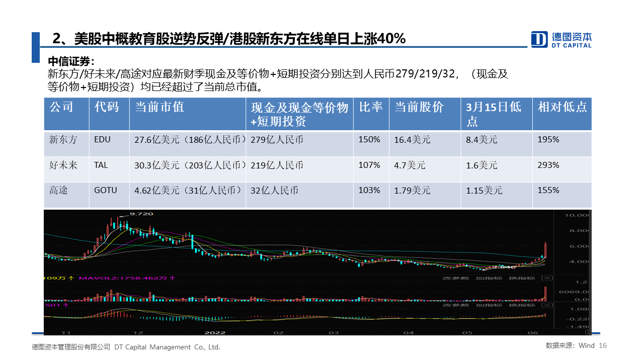This screenshot has width=644, height=362.
Task: Select the 293% relative low cell
Action: (x=562, y=169)
